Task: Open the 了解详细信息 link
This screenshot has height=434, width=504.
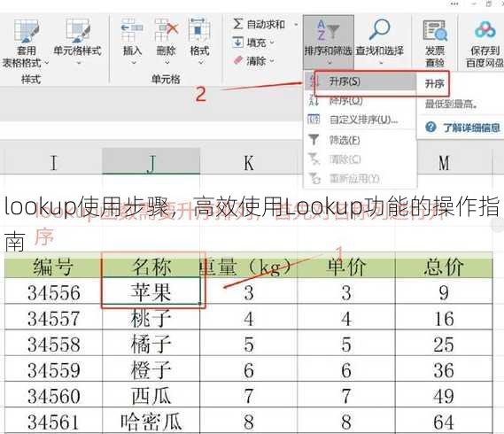Action: [471, 128]
